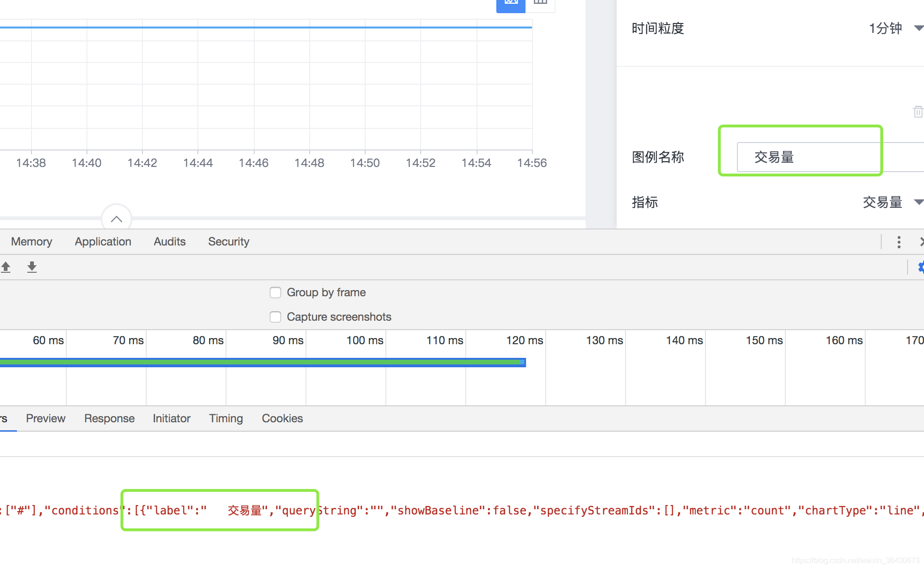Click the 图例名称 input field
This screenshot has height=569, width=924.
[830, 157]
